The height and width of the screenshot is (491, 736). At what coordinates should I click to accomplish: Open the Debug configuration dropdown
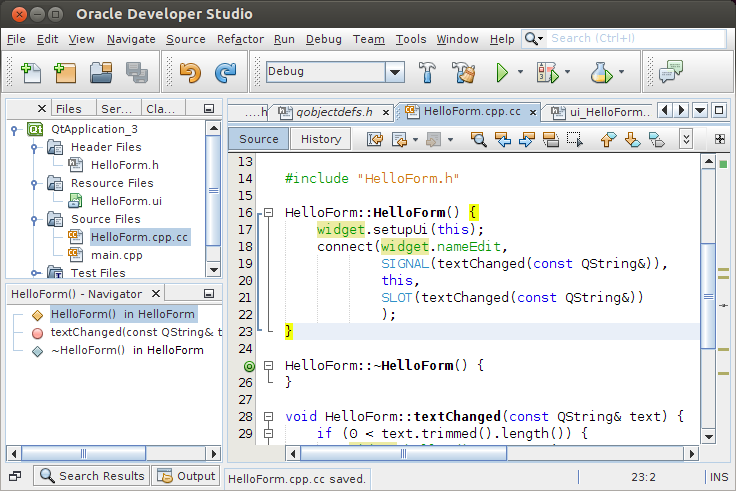[394, 72]
